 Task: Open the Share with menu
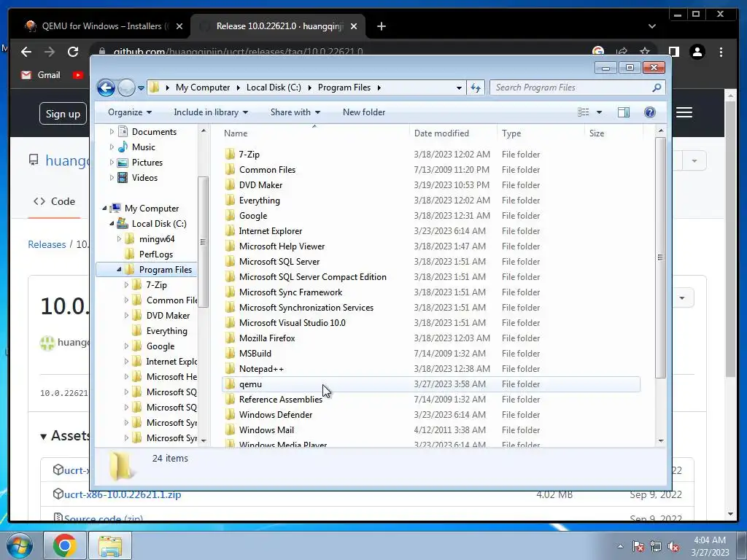point(295,112)
